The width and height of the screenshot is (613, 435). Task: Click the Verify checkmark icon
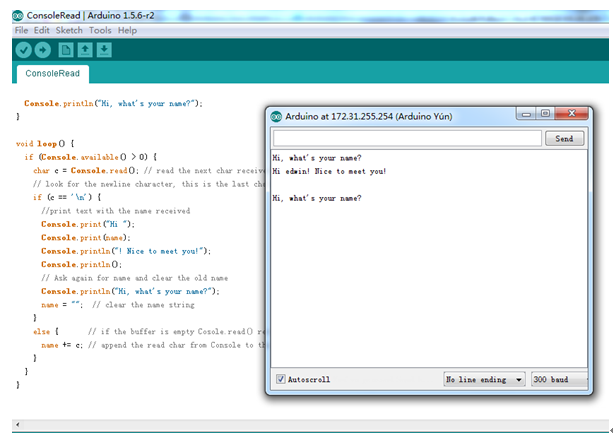click(x=23, y=50)
